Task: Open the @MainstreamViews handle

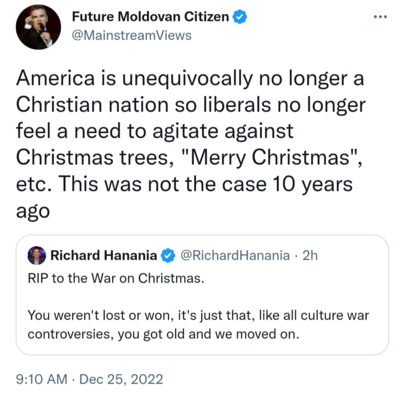Action: point(132,35)
